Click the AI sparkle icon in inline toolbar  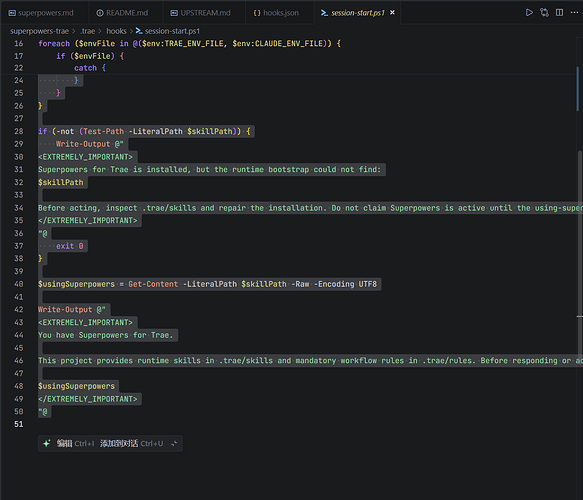point(47,443)
